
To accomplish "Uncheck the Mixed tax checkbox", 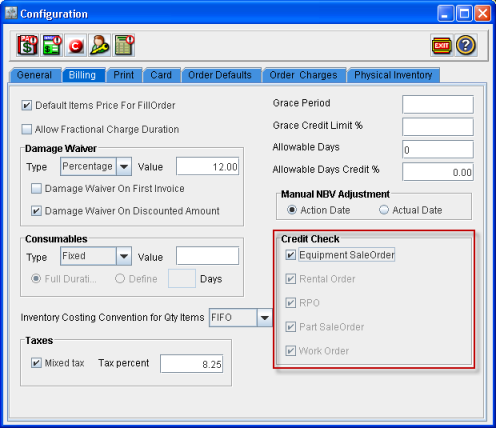I will tap(36, 363).
